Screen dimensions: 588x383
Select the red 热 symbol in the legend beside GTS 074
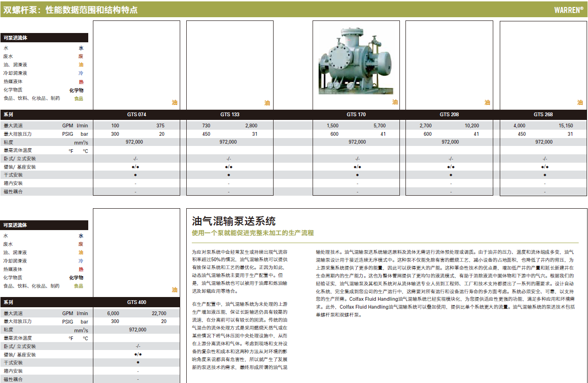[x=81, y=82]
